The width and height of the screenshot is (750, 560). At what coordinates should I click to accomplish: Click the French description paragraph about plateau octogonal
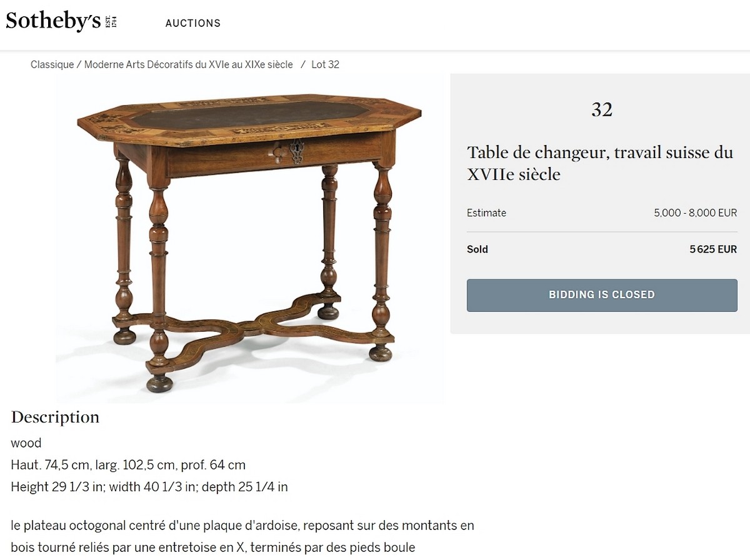point(242,537)
